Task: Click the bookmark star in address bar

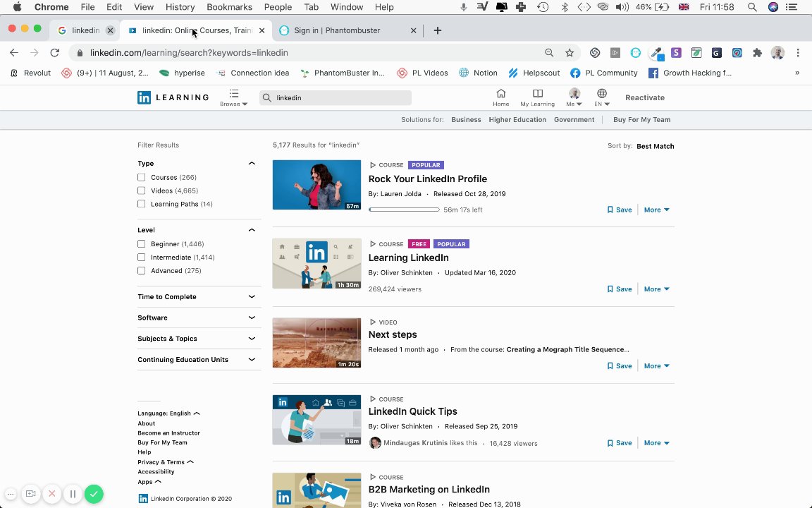Action: 570,52
